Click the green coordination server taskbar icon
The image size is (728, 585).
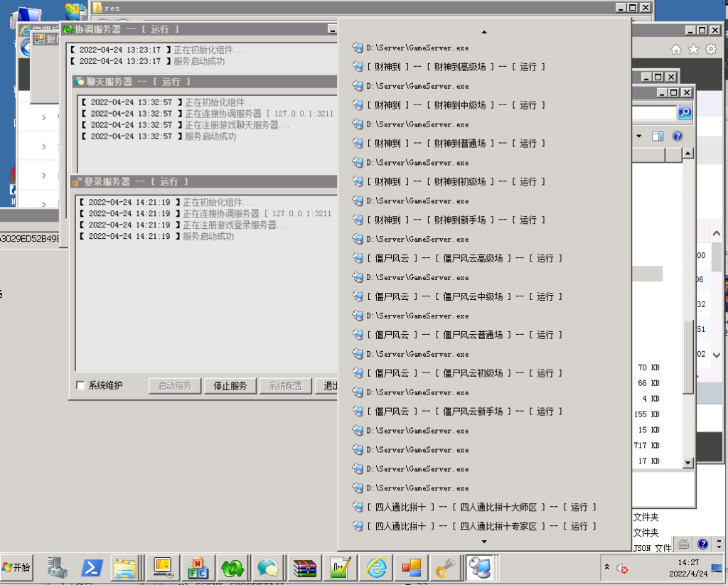232,567
